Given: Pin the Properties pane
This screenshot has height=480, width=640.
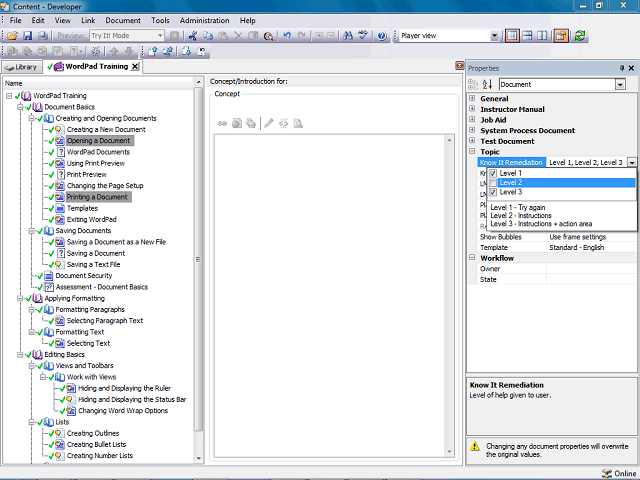Looking at the screenshot, I should tap(622, 68).
